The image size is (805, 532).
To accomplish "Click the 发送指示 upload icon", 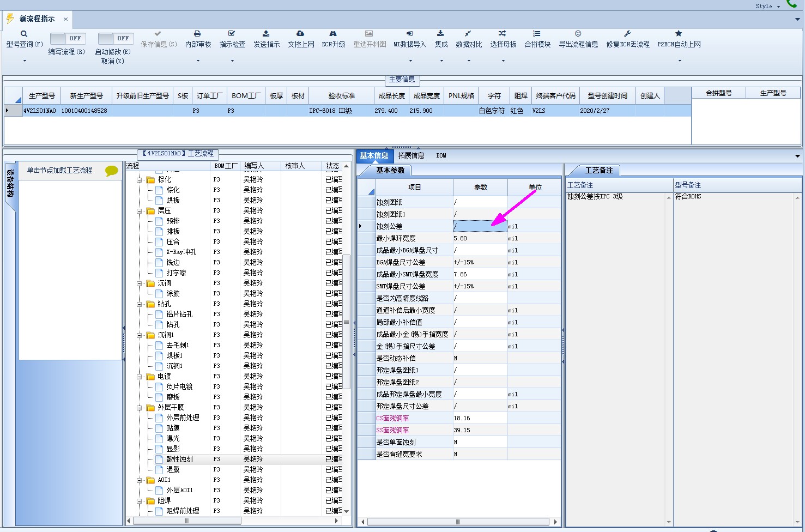I will (x=266, y=34).
